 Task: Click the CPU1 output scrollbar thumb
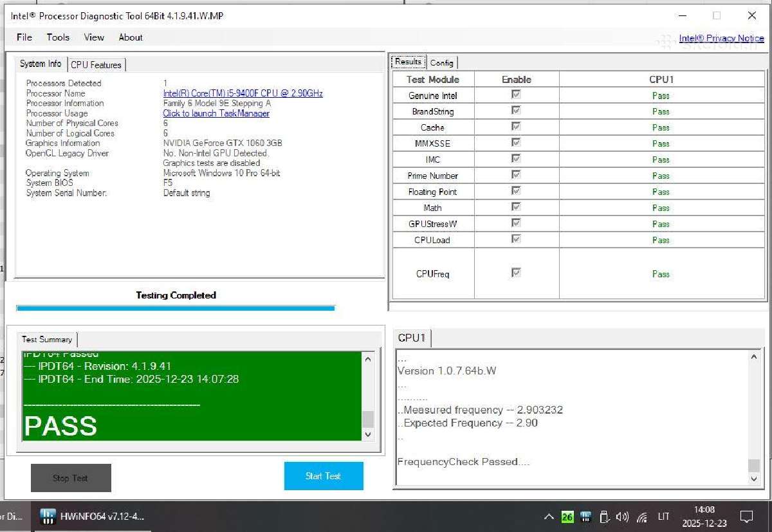point(754,466)
